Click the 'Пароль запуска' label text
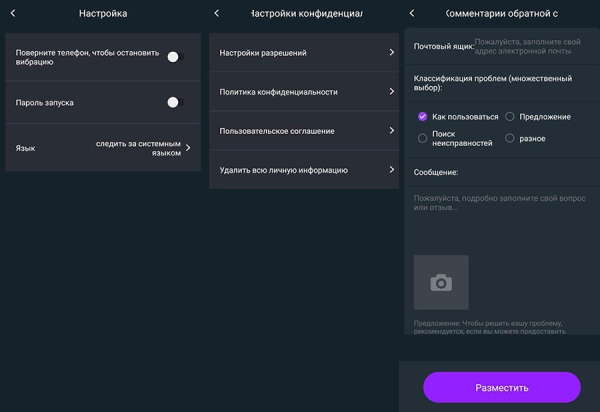 pyautogui.click(x=44, y=103)
